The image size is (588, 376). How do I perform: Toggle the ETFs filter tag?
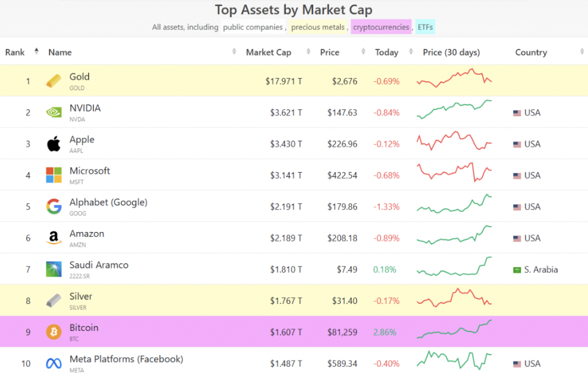pyautogui.click(x=425, y=27)
